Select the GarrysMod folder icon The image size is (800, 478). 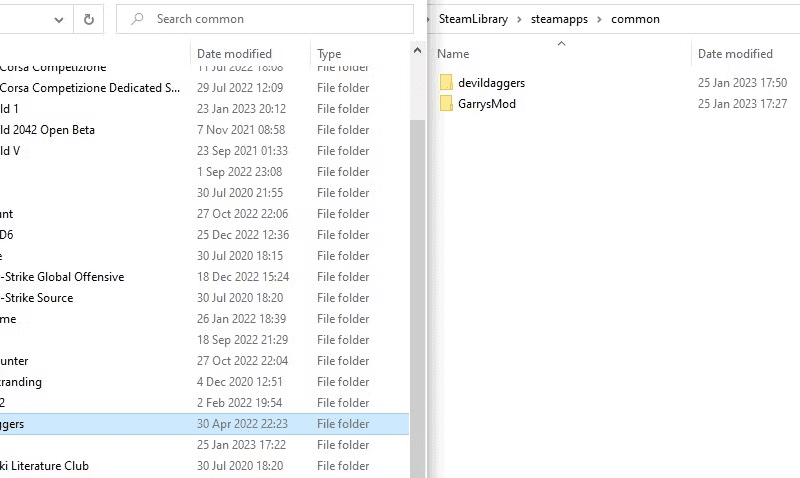446,103
